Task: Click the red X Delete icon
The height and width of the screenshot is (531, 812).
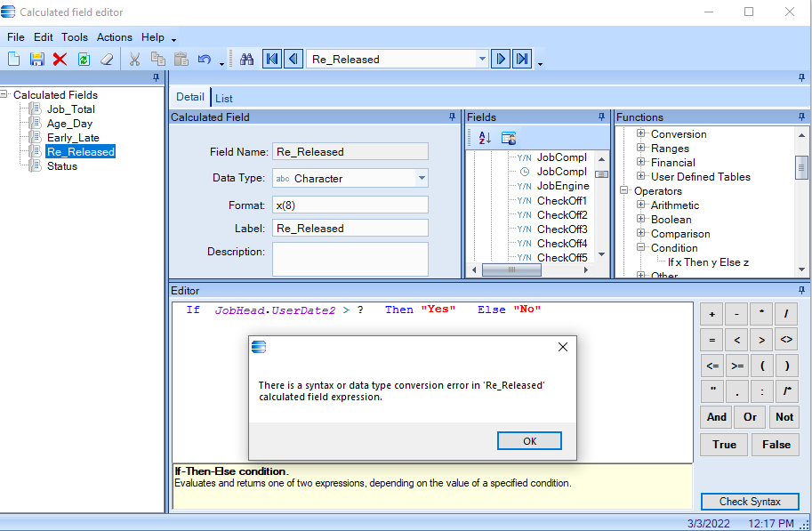Action: point(60,59)
